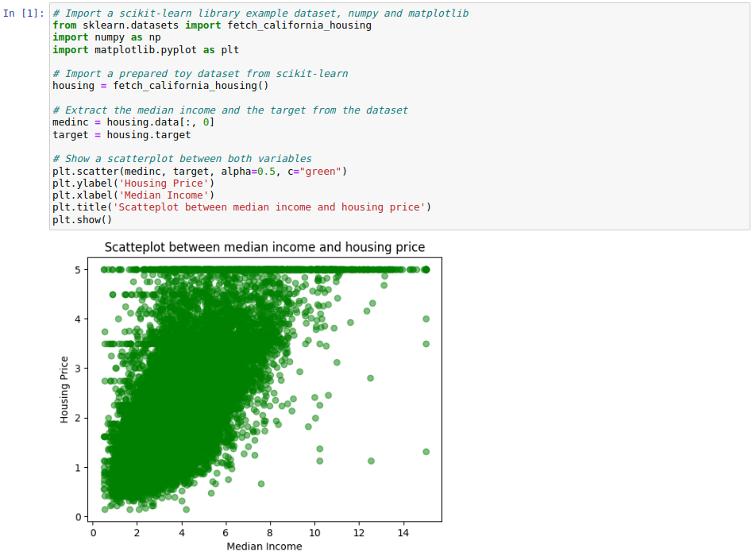Viewport: 752px width, 560px height.
Task: Click the In [1] cell prompt label
Action: 23,13
